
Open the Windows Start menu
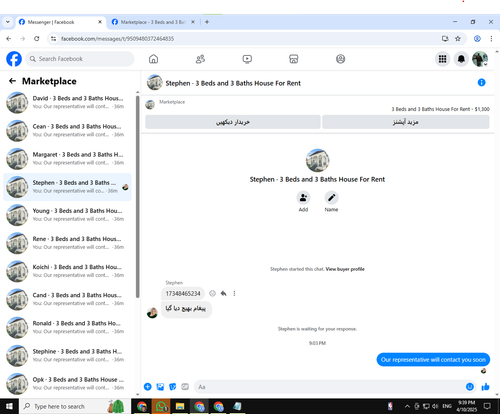9,406
